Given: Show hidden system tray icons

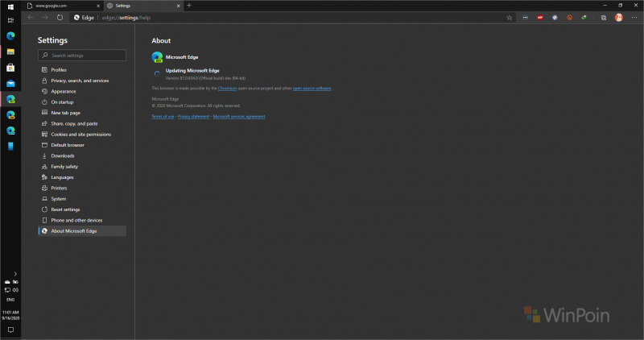Looking at the screenshot, I should (15, 274).
